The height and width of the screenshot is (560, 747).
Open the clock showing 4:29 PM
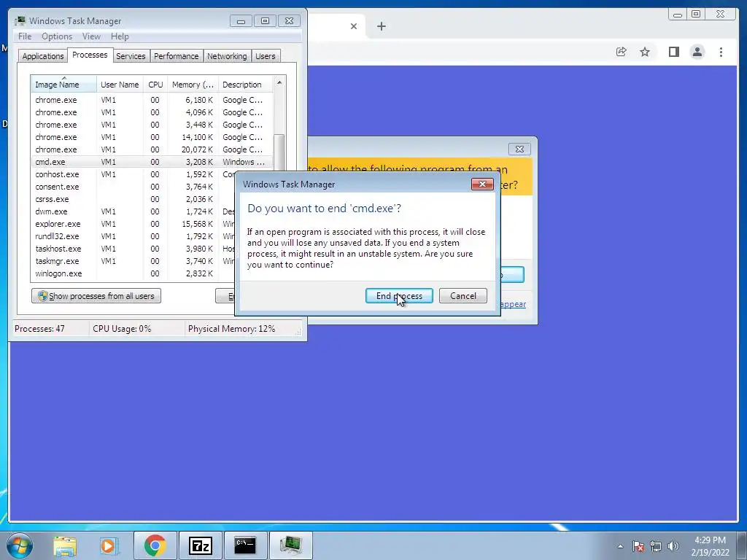pyautogui.click(x=710, y=546)
